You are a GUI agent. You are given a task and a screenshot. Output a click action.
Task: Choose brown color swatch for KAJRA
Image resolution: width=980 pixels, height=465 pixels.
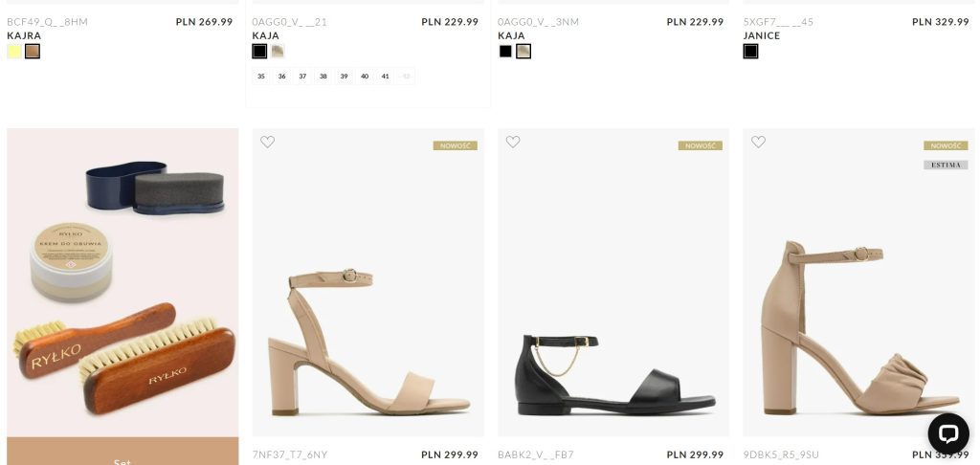coord(33,52)
